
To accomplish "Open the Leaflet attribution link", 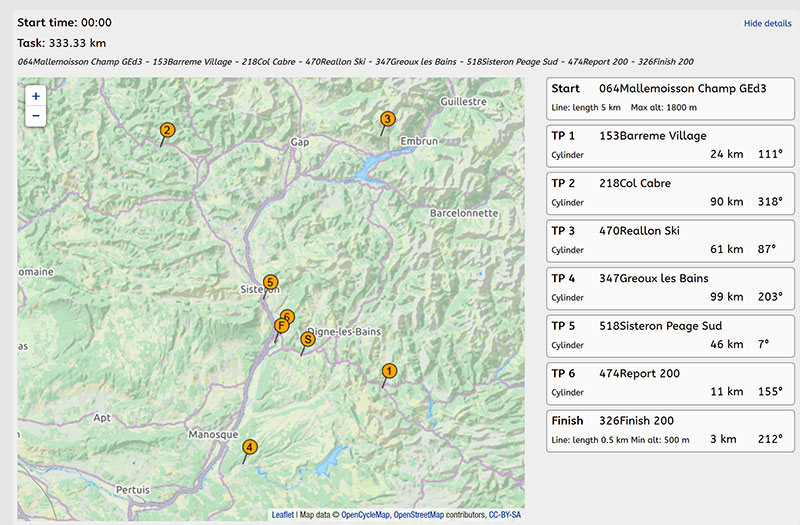I will pyautogui.click(x=282, y=515).
